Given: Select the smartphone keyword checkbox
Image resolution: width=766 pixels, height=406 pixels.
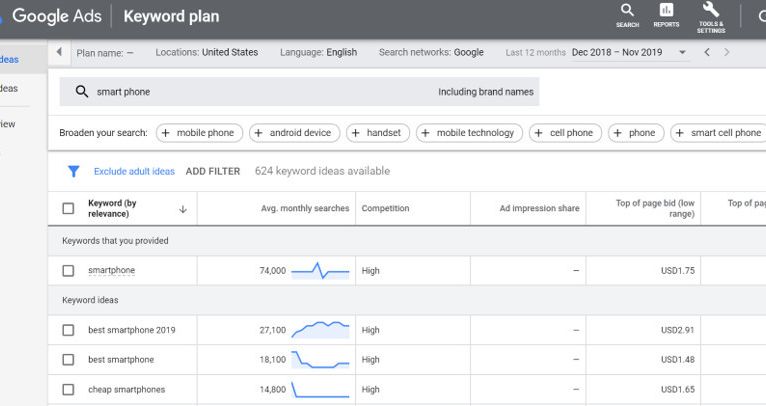Looking at the screenshot, I should coord(68,271).
